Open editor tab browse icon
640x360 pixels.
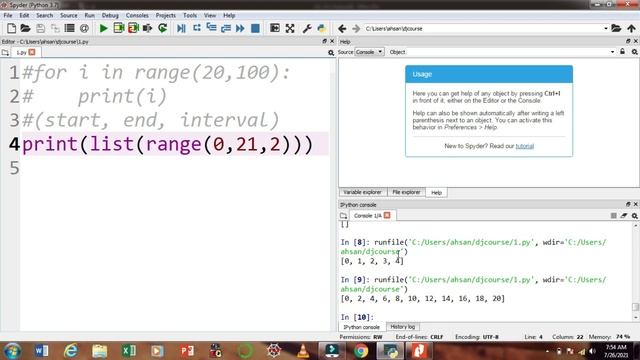tap(5, 53)
